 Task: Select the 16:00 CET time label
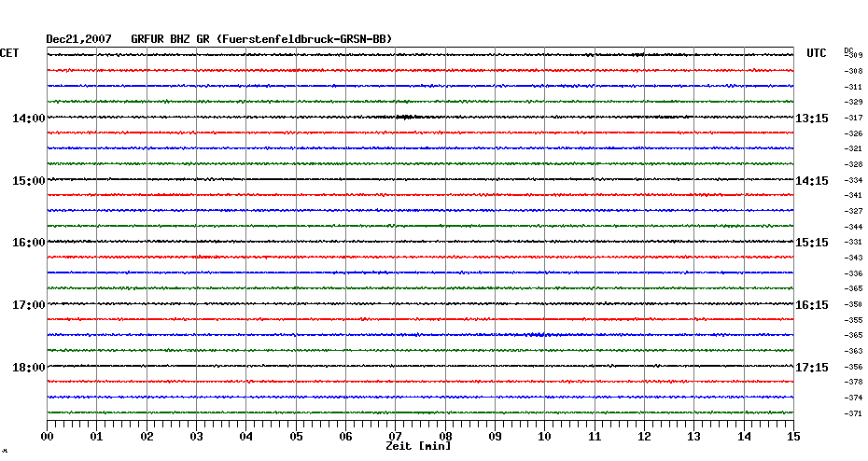click(x=29, y=243)
